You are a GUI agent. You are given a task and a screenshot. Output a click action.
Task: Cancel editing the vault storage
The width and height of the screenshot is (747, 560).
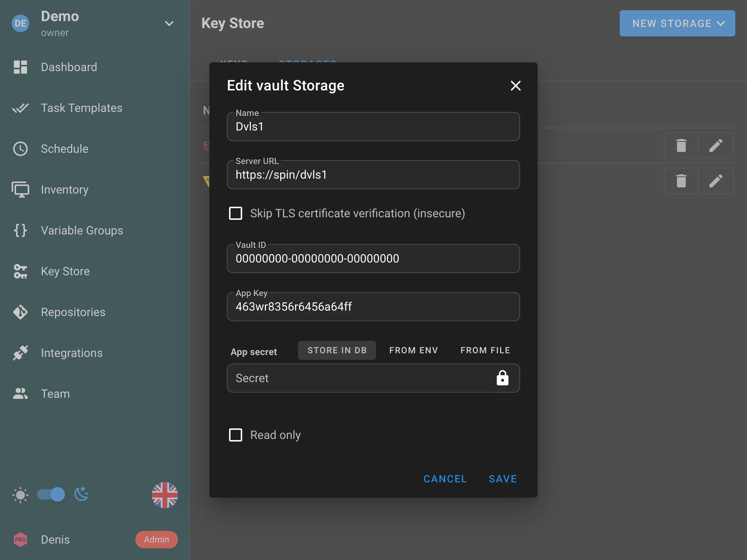(x=445, y=479)
